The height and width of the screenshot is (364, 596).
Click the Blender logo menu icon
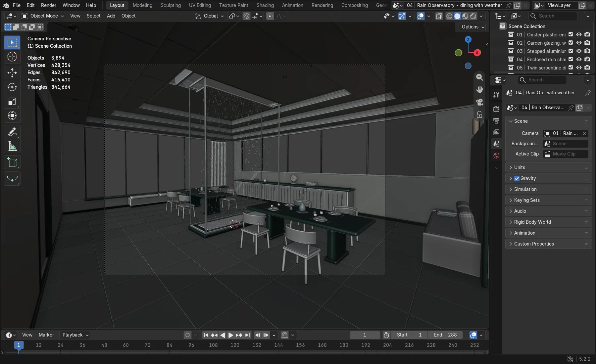click(x=6, y=5)
